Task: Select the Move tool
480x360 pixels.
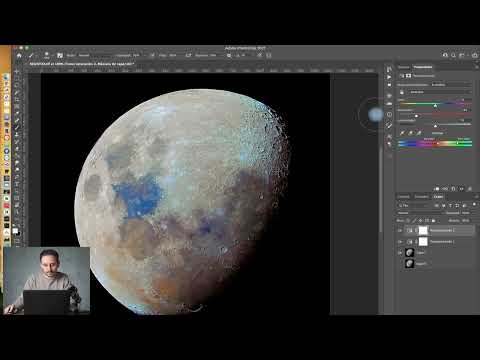Action: tap(17, 71)
